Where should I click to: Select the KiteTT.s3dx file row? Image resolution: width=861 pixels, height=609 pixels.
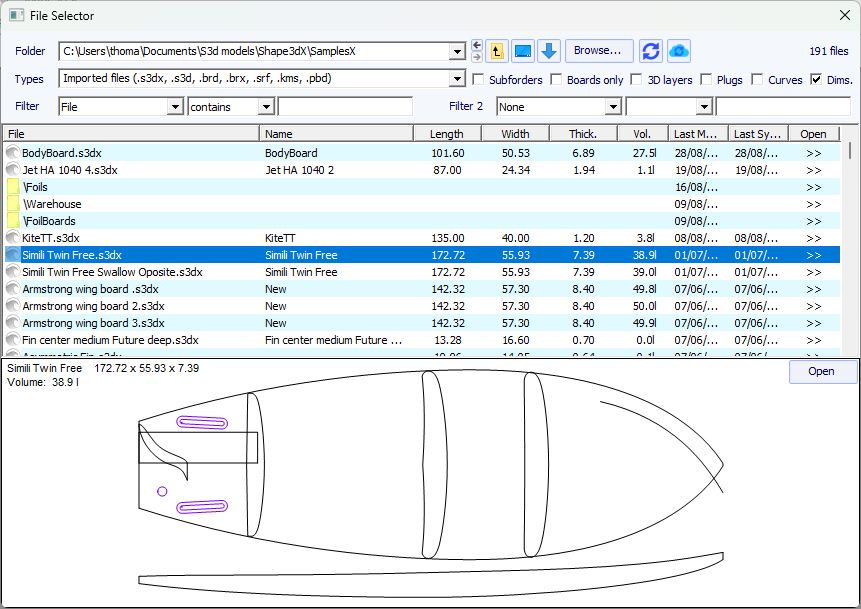[x=130, y=238]
